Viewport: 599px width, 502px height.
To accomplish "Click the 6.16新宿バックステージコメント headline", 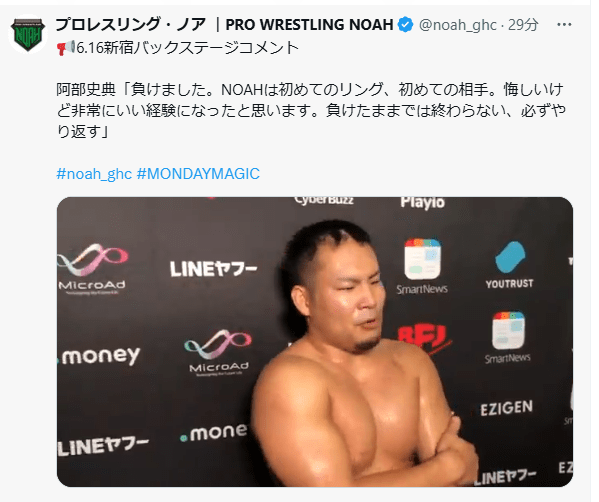I will pyautogui.click(x=187, y=48).
